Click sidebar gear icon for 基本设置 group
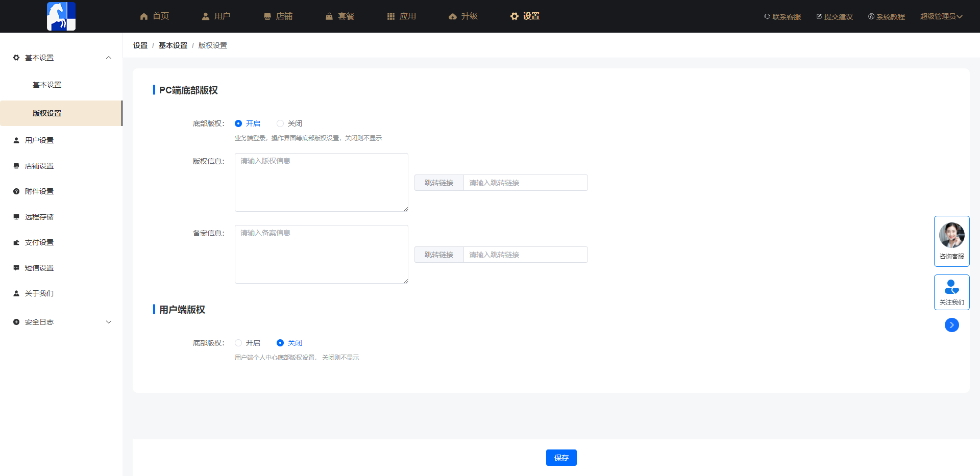Viewport: 980px width, 476px height. click(x=16, y=58)
